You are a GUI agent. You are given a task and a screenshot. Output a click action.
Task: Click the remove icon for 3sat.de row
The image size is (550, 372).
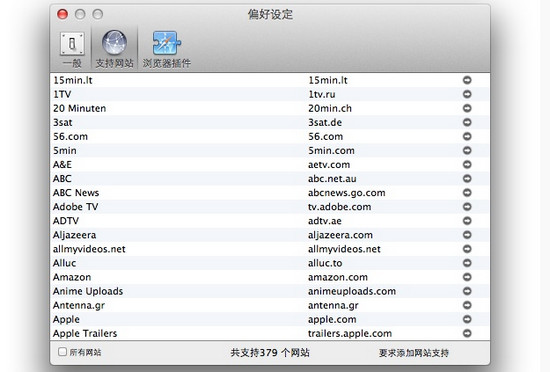pyautogui.click(x=467, y=122)
